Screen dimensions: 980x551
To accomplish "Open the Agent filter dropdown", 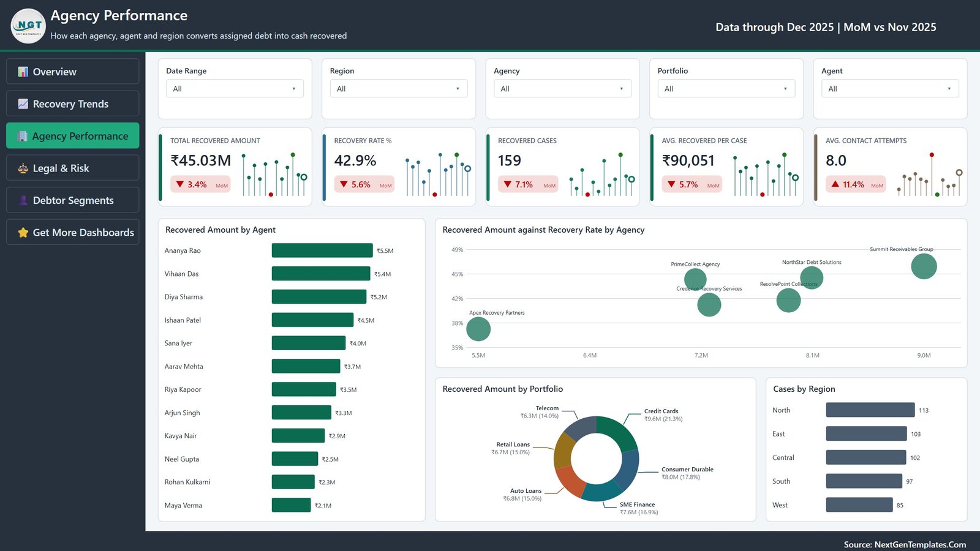I will click(890, 89).
